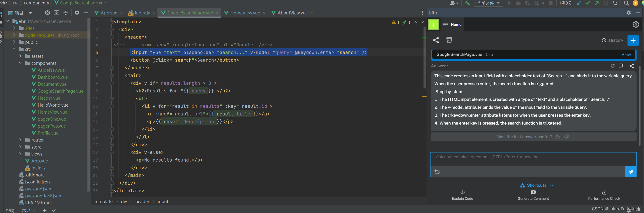The height and width of the screenshot is (213, 644).
Task: Start new Bito chat with plus button
Action: point(633,41)
